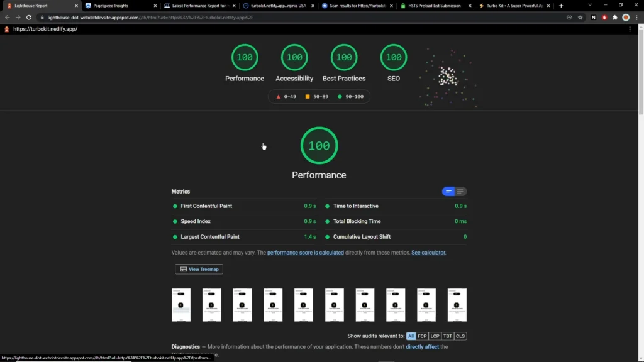The width and height of the screenshot is (644, 362).
Task: Click the View Treemap button
Action: pos(199,269)
